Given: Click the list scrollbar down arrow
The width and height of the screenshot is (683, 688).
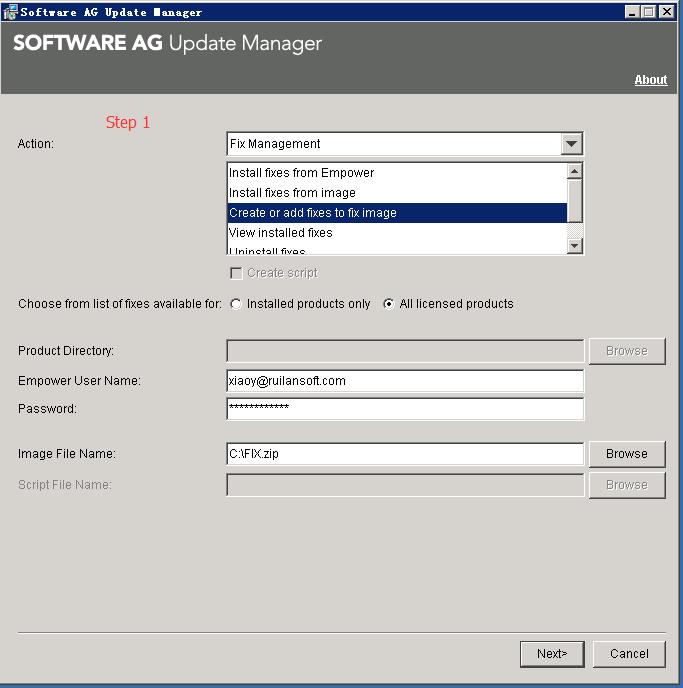Looking at the screenshot, I should pos(574,246).
